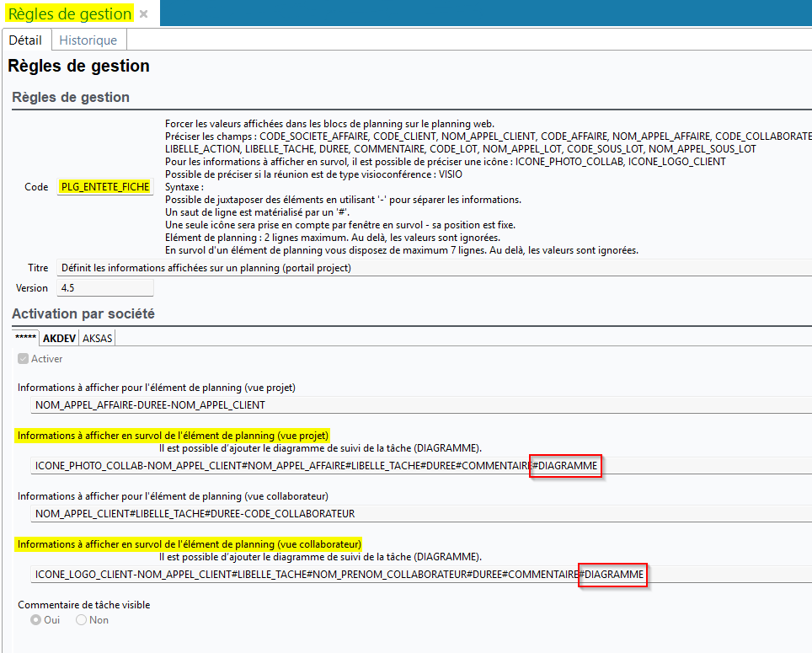Open the Historique tab
812x653 pixels.
pyautogui.click(x=88, y=40)
